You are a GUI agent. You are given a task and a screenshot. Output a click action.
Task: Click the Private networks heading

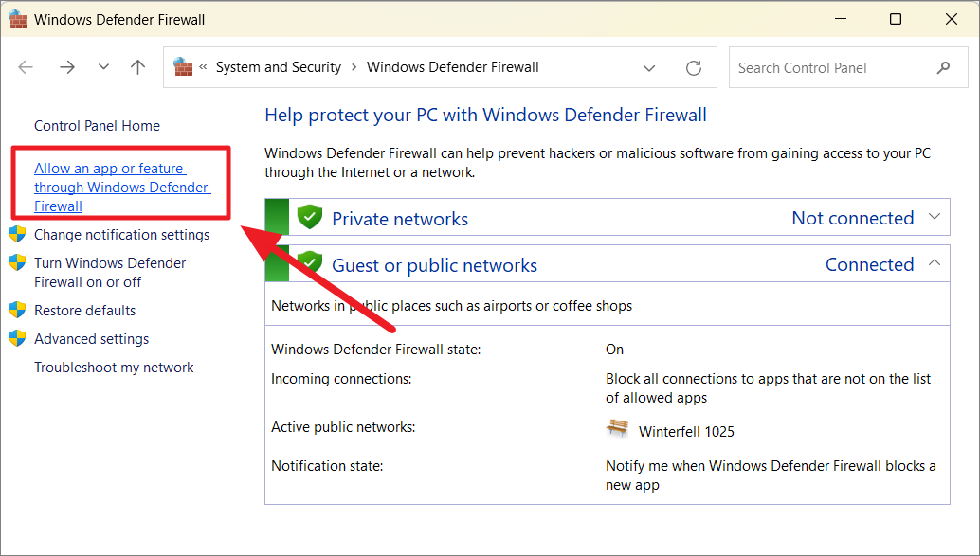pos(400,219)
